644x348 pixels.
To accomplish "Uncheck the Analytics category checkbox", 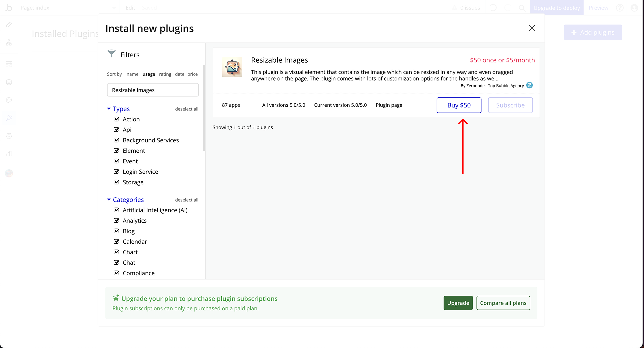I will pos(116,220).
